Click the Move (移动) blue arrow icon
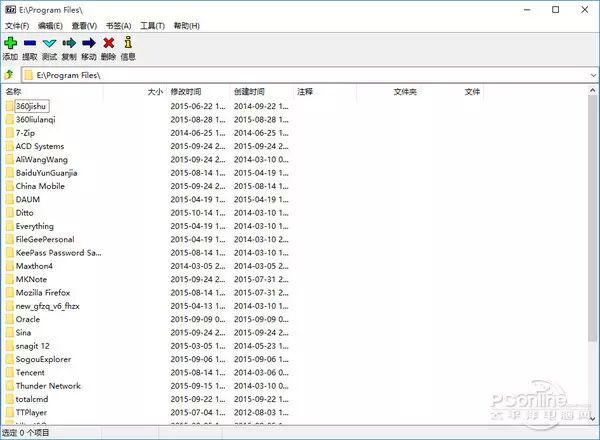 click(89, 43)
